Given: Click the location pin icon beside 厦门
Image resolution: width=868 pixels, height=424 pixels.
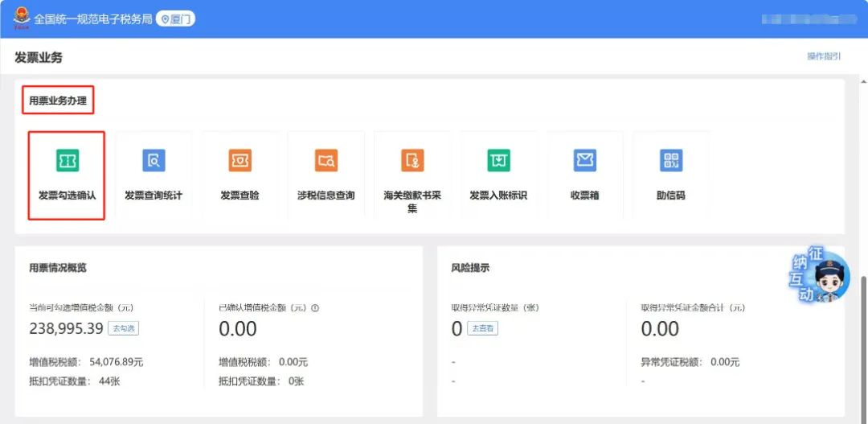Looking at the screenshot, I should tap(165, 19).
